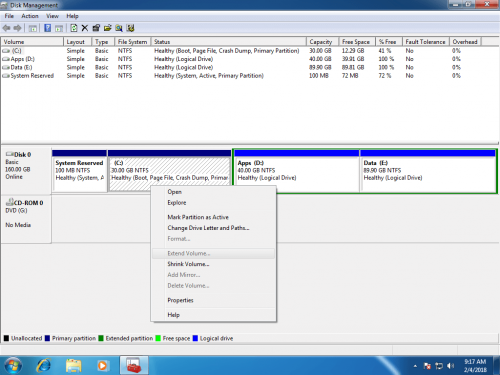Click the network tray icon
Screen dimensions: 500x375
point(439,366)
